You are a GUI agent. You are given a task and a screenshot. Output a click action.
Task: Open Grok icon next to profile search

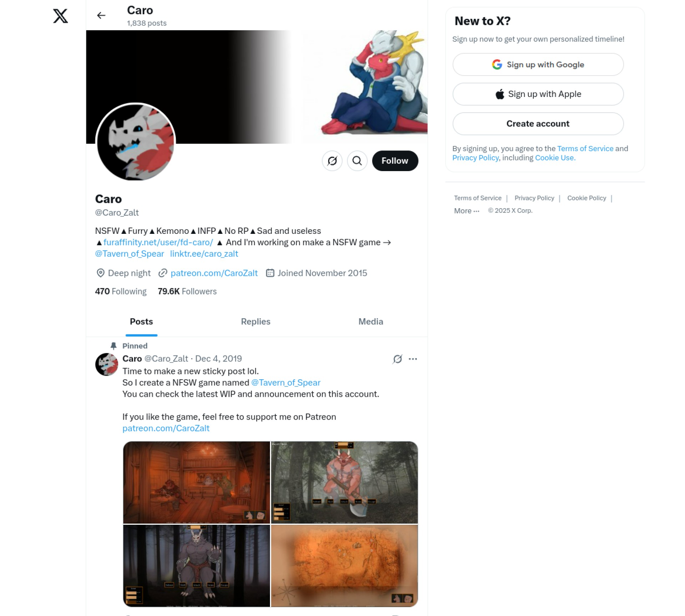click(x=332, y=161)
